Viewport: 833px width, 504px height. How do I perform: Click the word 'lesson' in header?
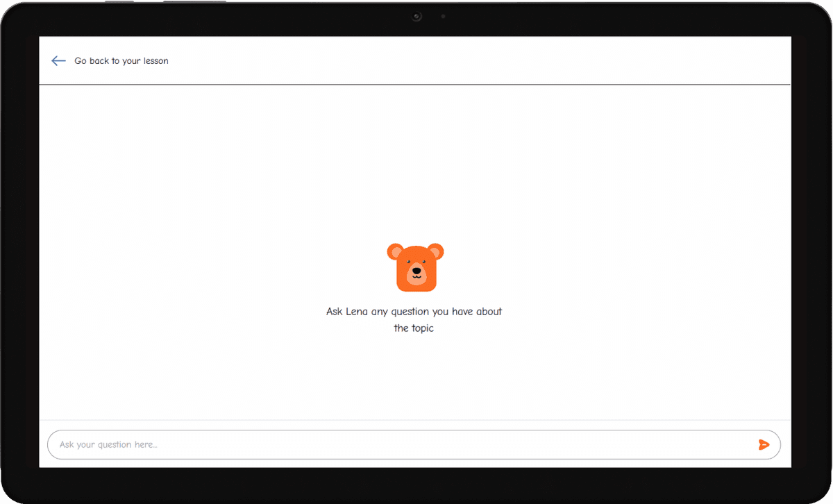[155, 61]
